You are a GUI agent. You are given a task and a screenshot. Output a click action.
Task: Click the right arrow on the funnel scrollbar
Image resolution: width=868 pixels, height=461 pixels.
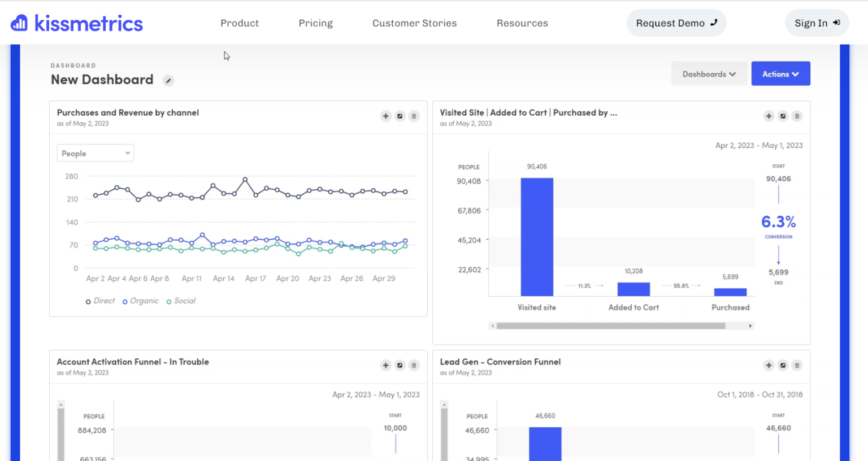(x=750, y=325)
